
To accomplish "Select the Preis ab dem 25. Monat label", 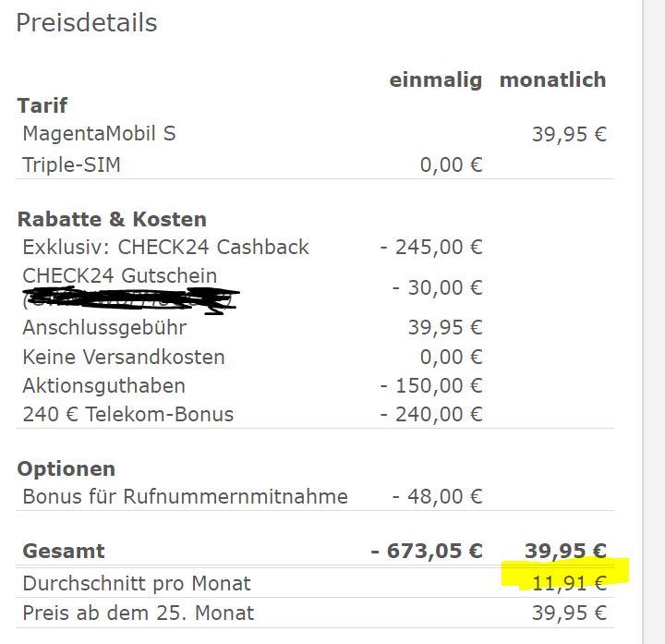I will tap(138, 613).
